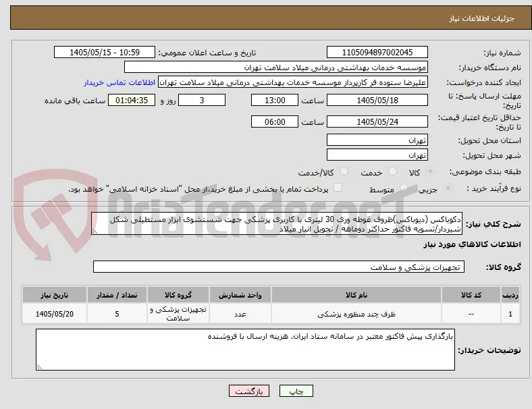The image size is (532, 409).
Task: Select the کالا/خدمت radio button
Action: [344, 171]
